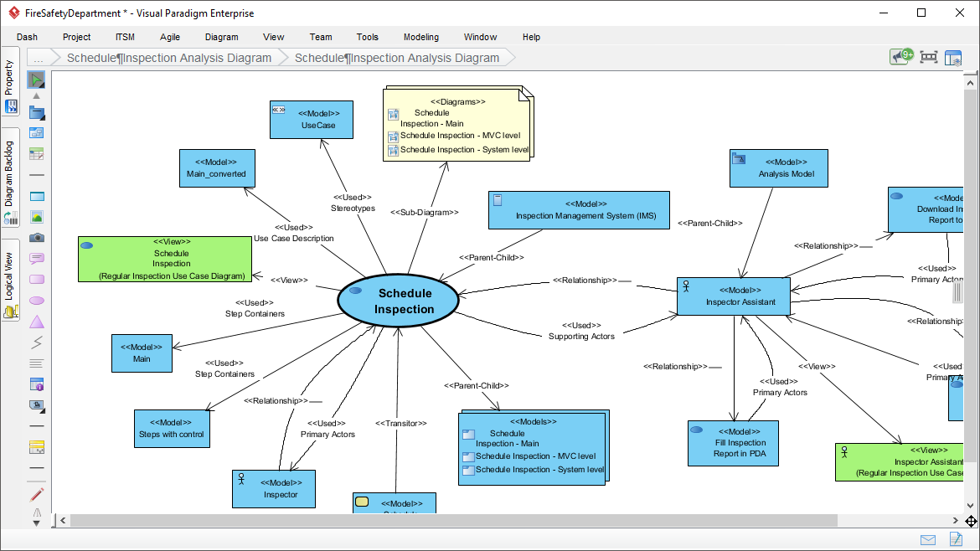The width and height of the screenshot is (980, 551).
Task: Pick the diagram info tool in palette
Action: [x=37, y=385]
